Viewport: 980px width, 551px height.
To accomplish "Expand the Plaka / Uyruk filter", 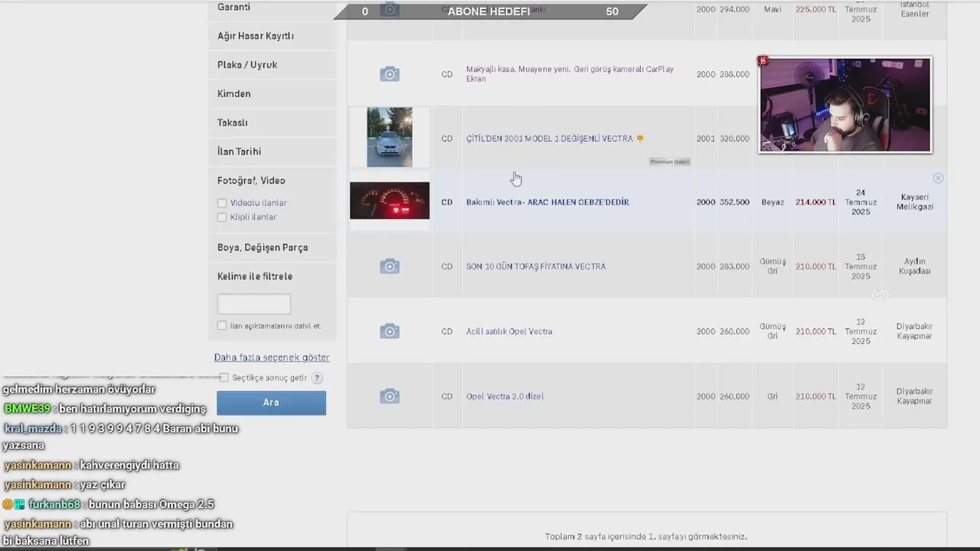I will (x=272, y=65).
